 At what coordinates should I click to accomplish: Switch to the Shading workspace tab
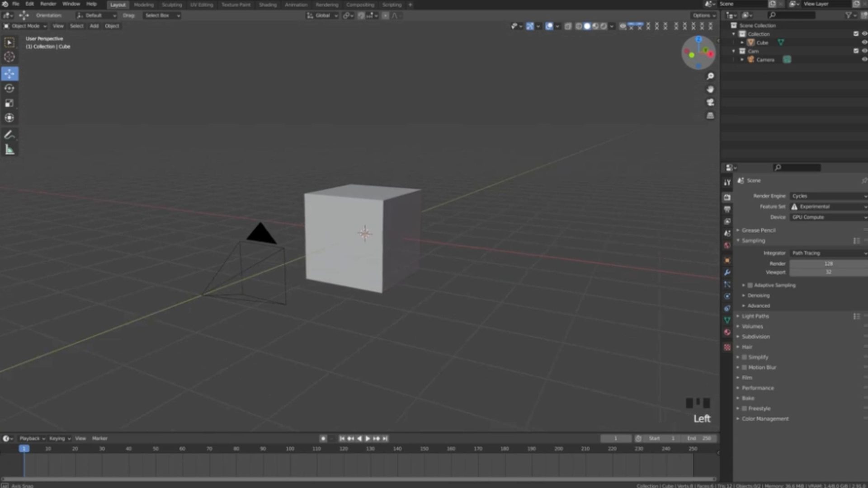[268, 5]
